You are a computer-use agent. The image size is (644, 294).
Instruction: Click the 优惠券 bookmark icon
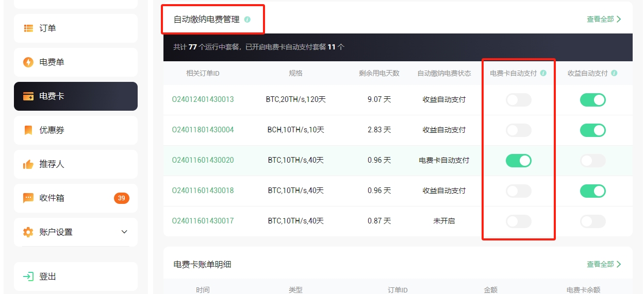click(28, 130)
